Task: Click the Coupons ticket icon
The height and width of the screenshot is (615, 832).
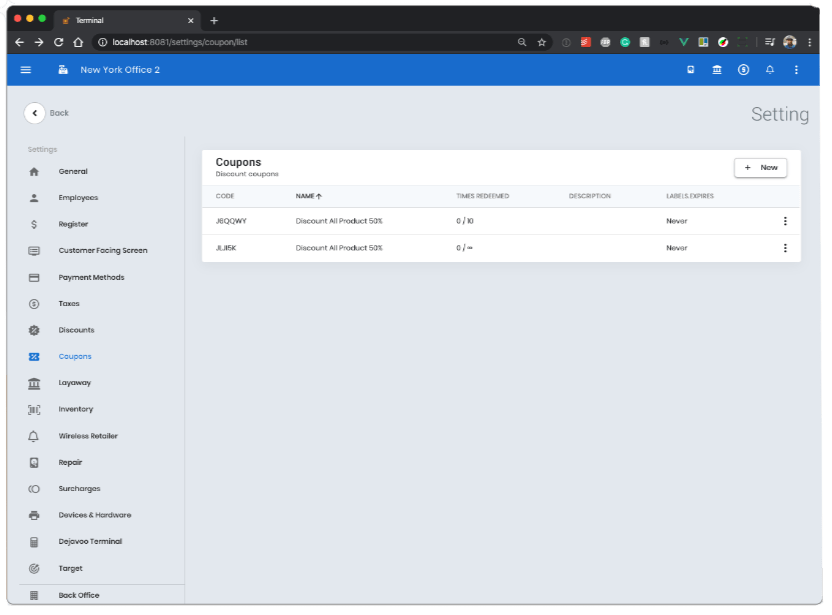Action: [34, 357]
